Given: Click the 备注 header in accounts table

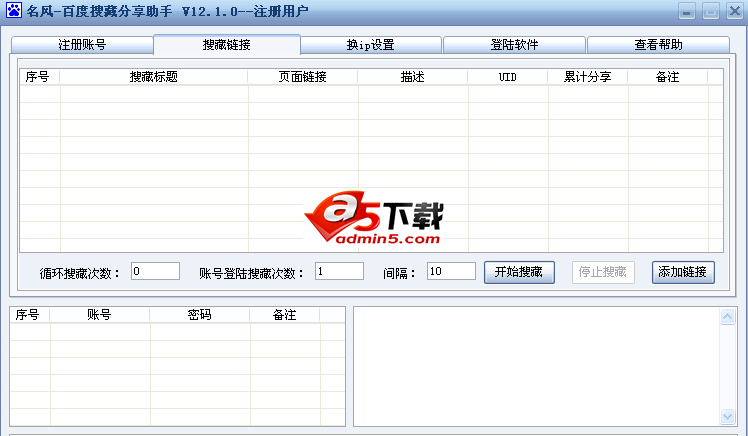Looking at the screenshot, I should coord(284,315).
